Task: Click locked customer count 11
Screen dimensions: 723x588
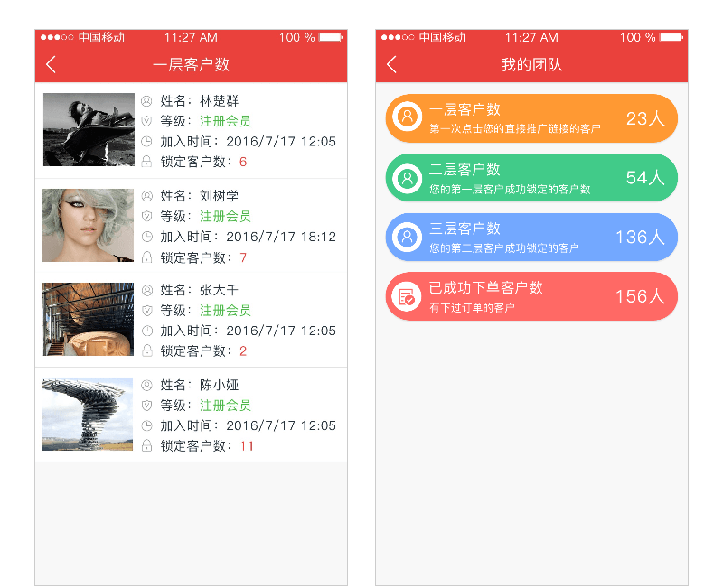Action: click(x=247, y=446)
